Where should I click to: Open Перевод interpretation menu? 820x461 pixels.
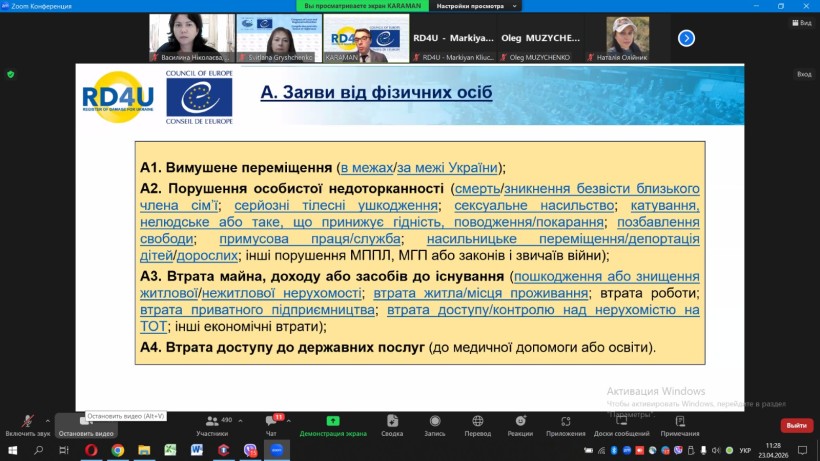(x=477, y=425)
